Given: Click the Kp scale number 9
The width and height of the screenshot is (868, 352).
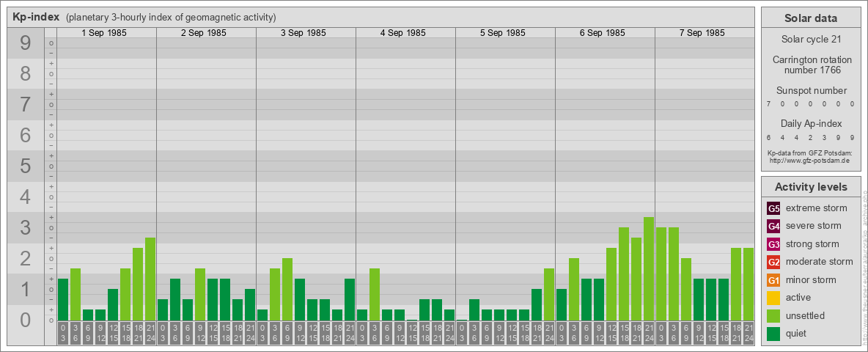Looking at the screenshot, I should [26, 43].
